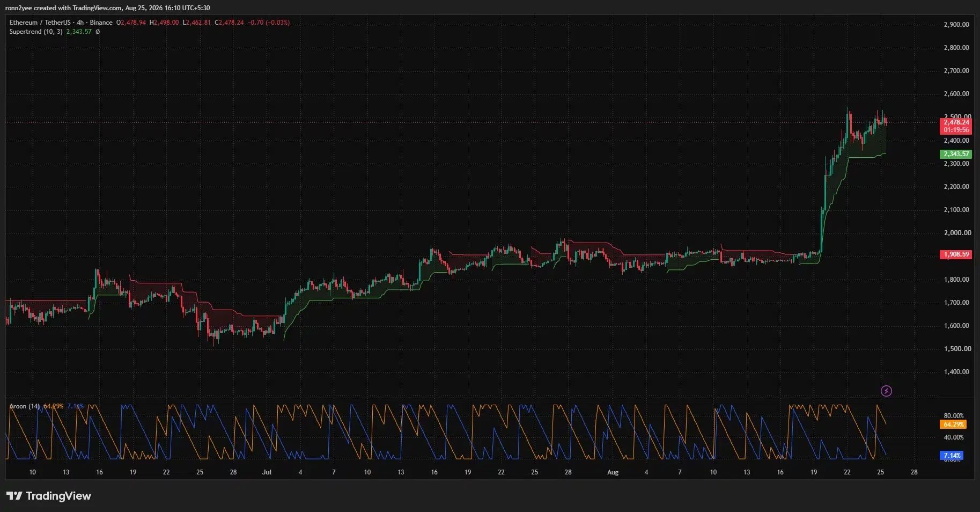
Task: Click the Aug label on the time axis
Action: (x=613, y=472)
